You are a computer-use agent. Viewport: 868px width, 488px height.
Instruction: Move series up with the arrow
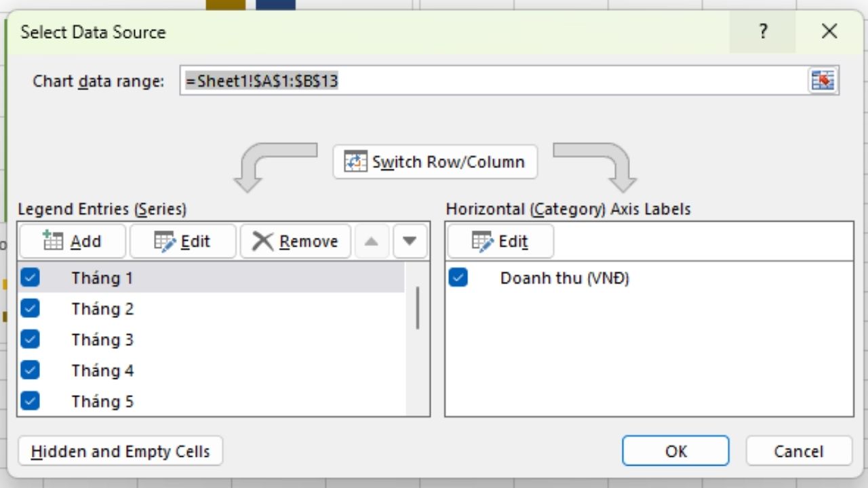tap(371, 241)
